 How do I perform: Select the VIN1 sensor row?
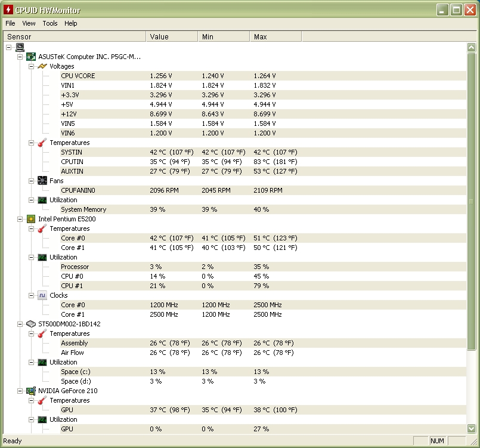pos(264,85)
